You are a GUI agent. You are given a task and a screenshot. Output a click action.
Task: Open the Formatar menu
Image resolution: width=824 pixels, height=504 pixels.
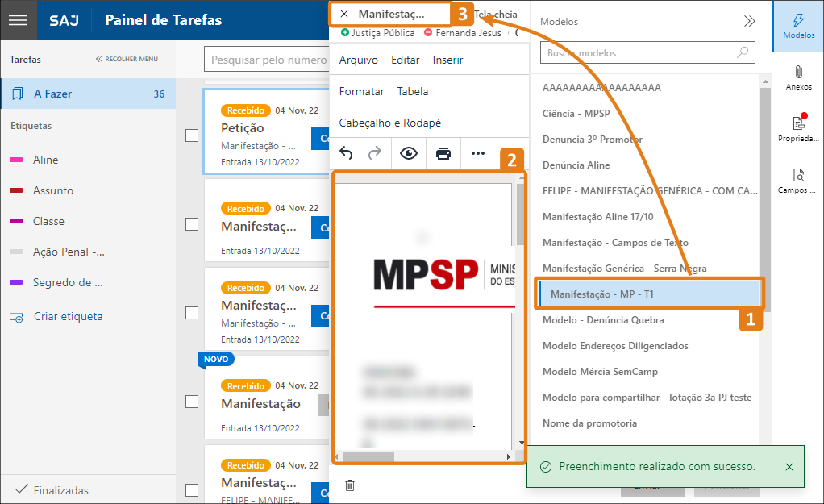click(x=360, y=91)
